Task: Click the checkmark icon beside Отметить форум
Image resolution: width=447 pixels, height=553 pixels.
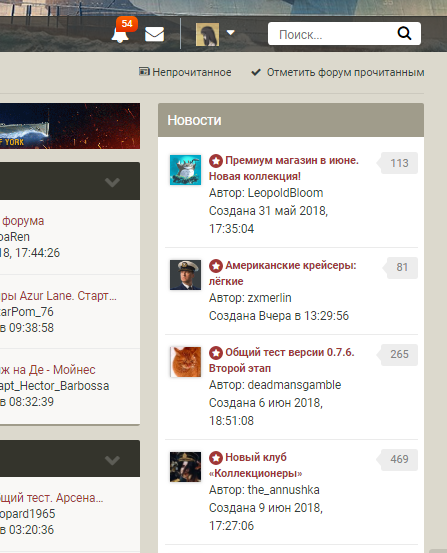Action: pos(256,72)
